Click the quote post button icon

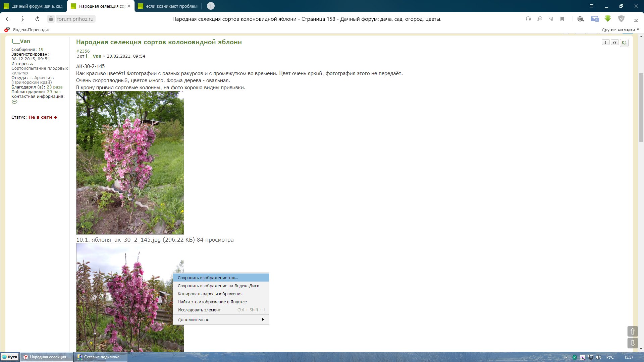pos(615,43)
